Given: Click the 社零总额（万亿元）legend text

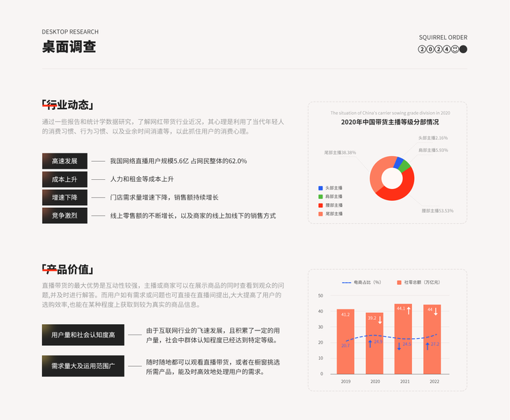Looking at the screenshot, I should (422, 282).
